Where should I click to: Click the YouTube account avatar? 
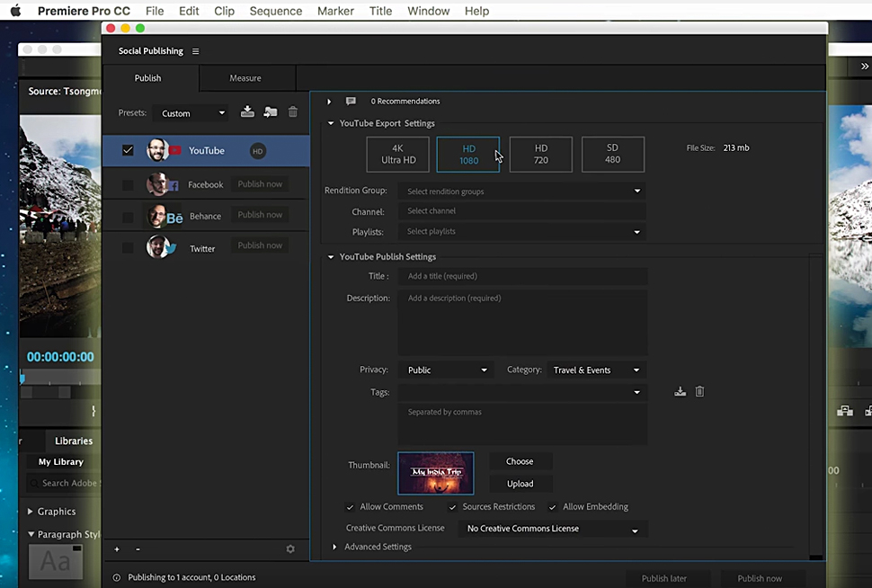[158, 150]
